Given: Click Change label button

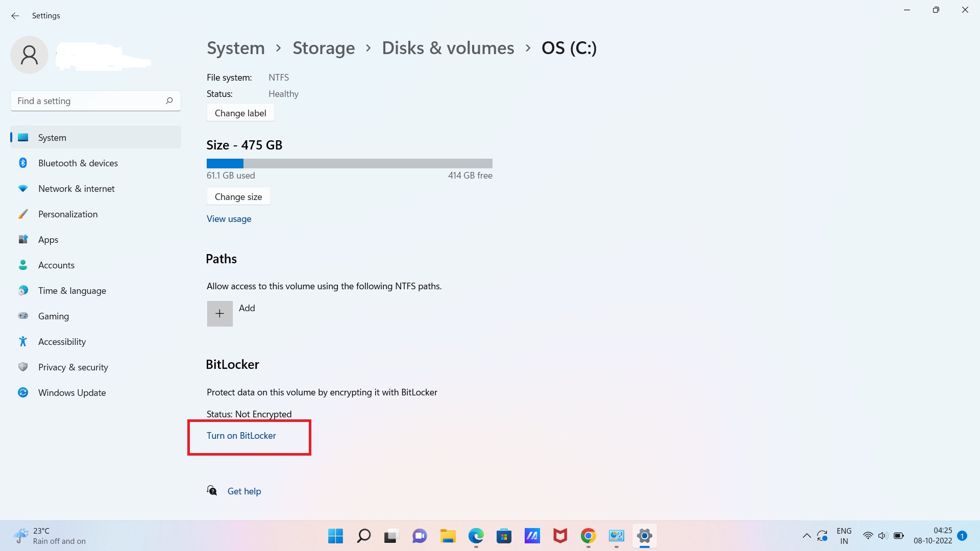Looking at the screenshot, I should (x=240, y=112).
